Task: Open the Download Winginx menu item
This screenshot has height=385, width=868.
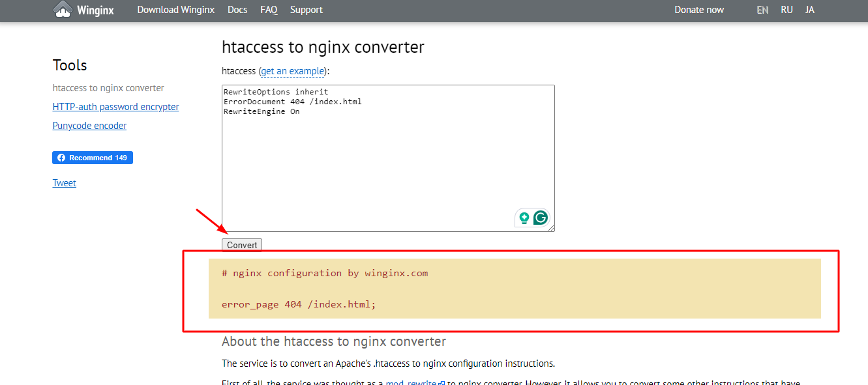Action: click(x=176, y=10)
